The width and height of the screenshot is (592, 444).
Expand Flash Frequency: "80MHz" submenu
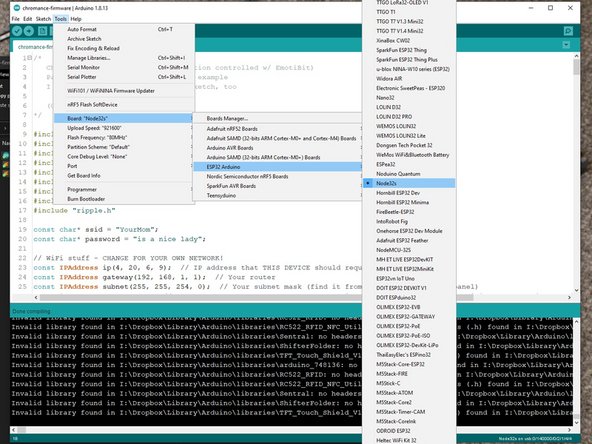pyautogui.click(x=124, y=137)
